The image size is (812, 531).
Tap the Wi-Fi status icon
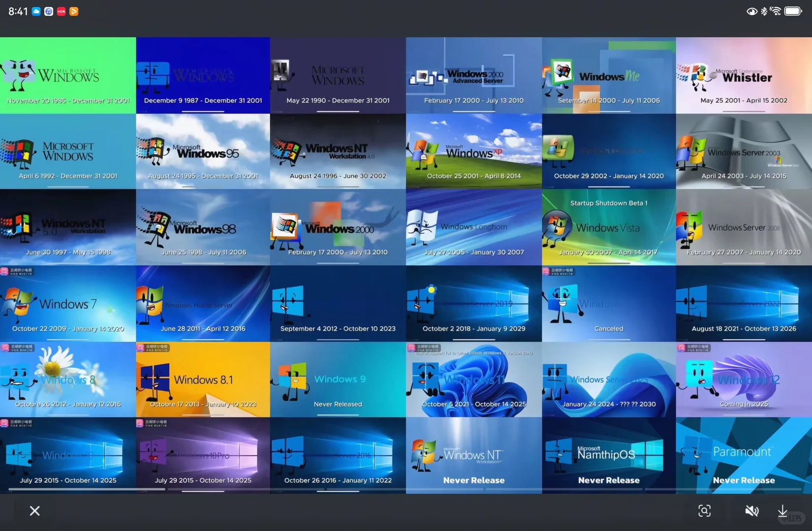[x=776, y=11]
